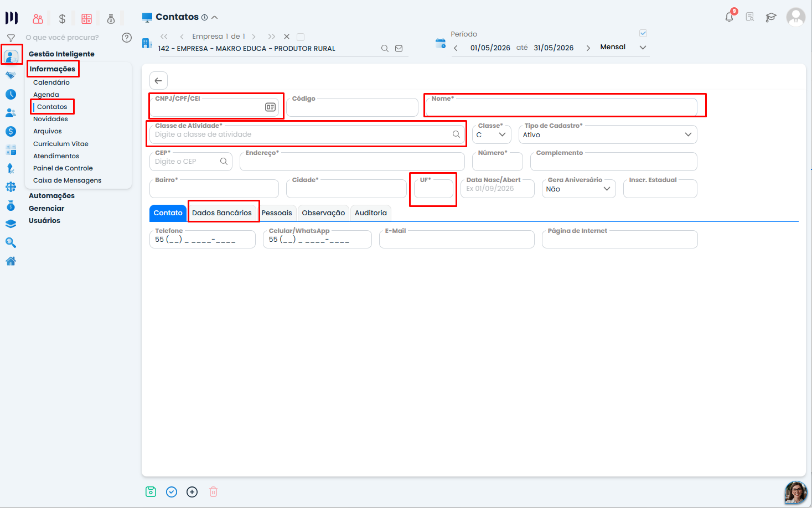The height and width of the screenshot is (508, 812).
Task: Toggle checkbox next to company navigation
Action: coord(301,37)
